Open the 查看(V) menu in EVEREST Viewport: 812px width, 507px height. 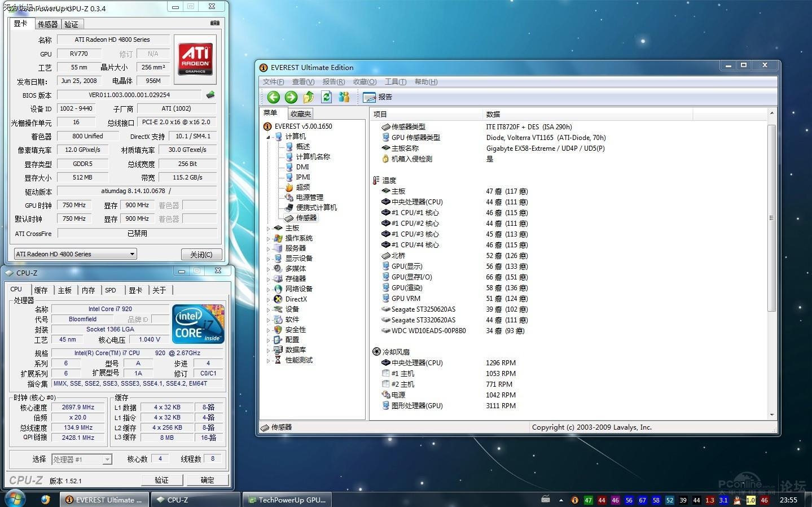tap(303, 82)
